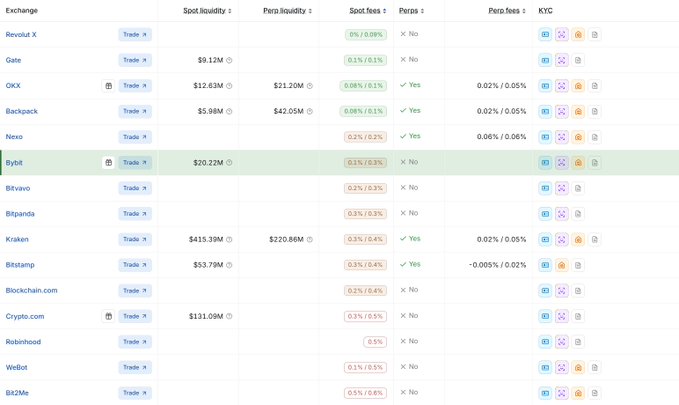Click the info icon beside Bitstamp's $53.79M
Screen dimensions: 679x405
click(229, 265)
